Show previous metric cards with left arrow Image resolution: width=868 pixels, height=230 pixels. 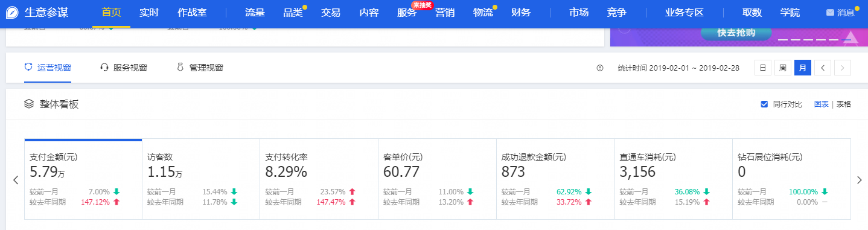point(16,180)
